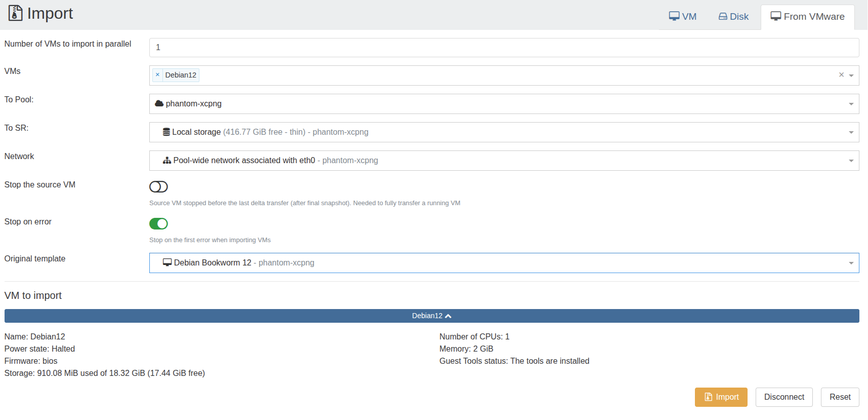This screenshot has width=868, height=420.
Task: Open the To Pool dropdown
Action: point(851,104)
